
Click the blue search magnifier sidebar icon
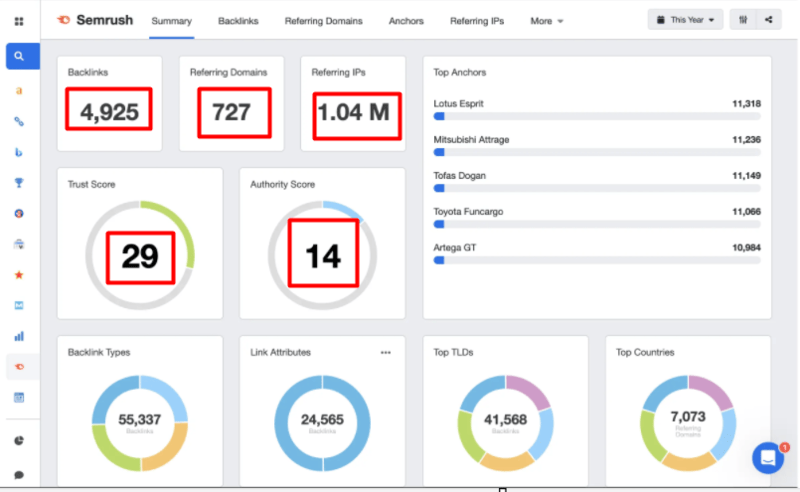click(22, 56)
